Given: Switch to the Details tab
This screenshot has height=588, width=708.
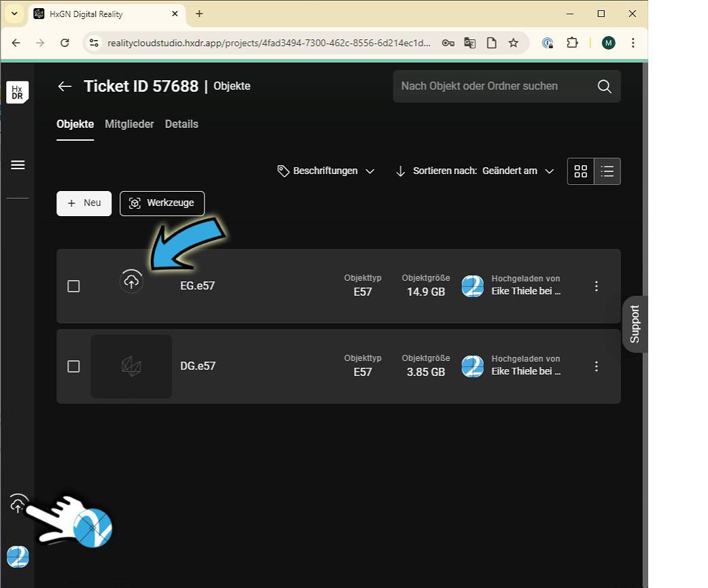Looking at the screenshot, I should click(x=181, y=124).
